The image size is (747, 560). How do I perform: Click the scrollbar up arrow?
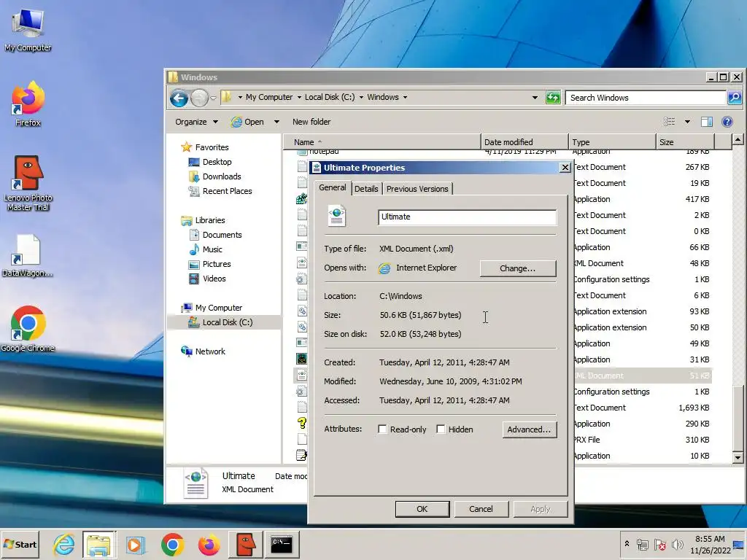click(738, 140)
